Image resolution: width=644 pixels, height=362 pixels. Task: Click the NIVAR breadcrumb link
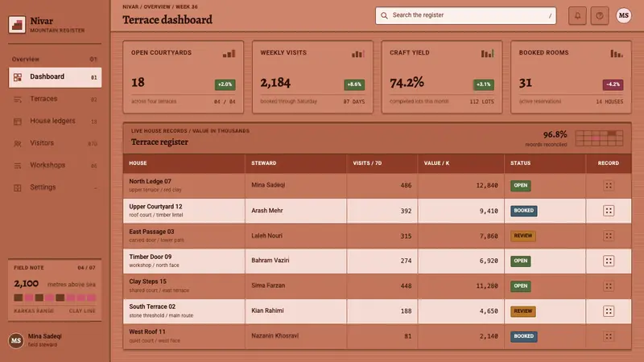click(130, 6)
